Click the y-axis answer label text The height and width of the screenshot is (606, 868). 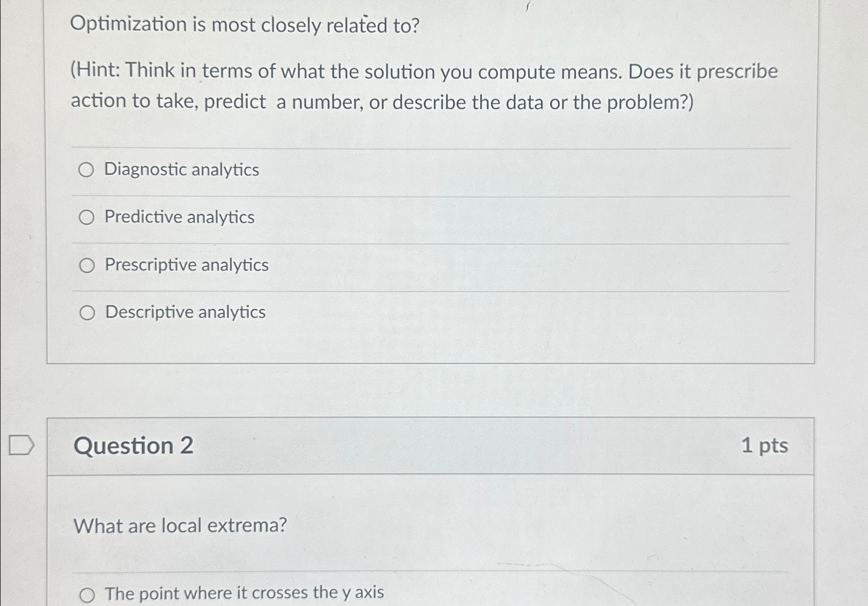point(243,594)
